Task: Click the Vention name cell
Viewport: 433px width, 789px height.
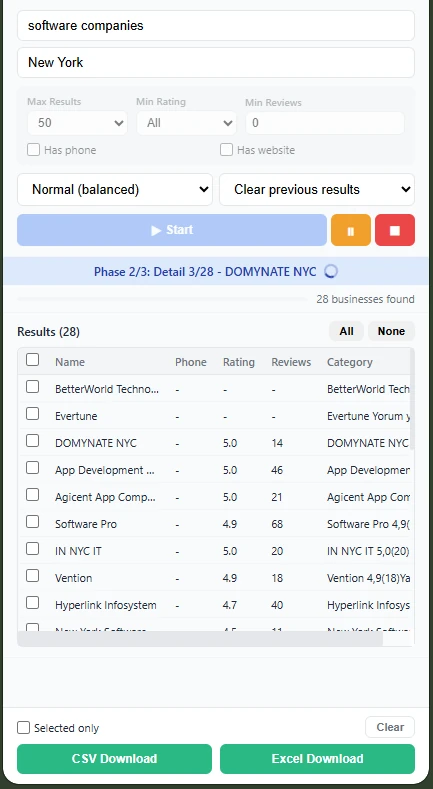Action: (x=73, y=578)
